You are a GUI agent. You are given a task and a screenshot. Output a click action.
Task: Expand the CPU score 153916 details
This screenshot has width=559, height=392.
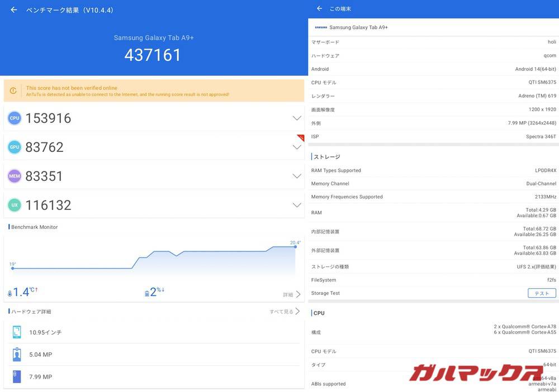point(297,118)
